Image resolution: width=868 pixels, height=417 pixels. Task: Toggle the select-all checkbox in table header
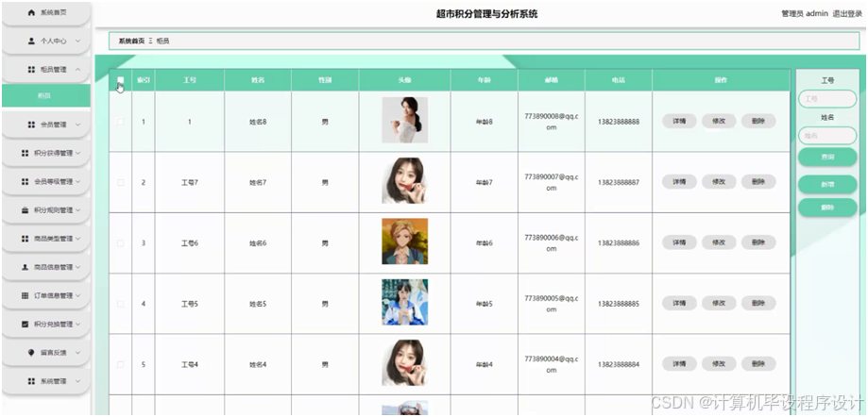pos(121,80)
